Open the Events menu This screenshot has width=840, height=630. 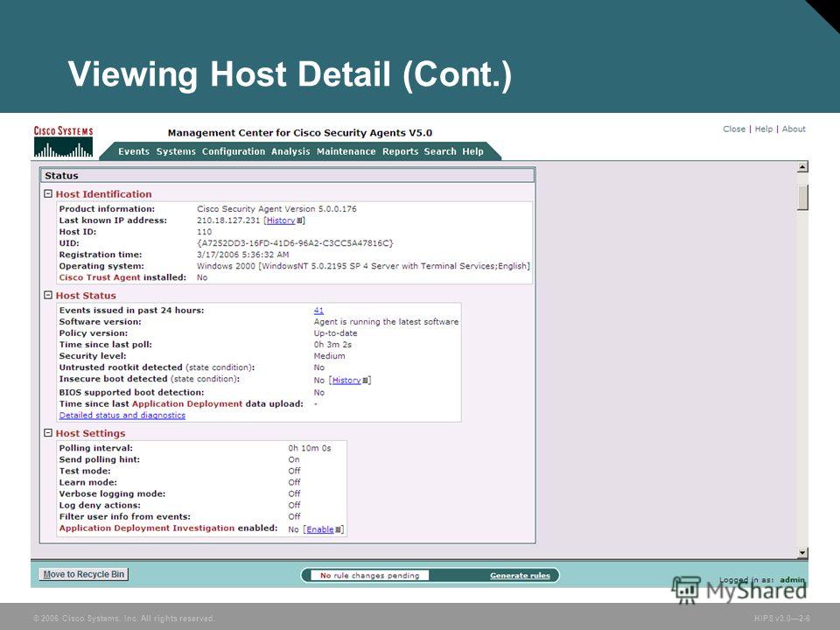pos(134,151)
